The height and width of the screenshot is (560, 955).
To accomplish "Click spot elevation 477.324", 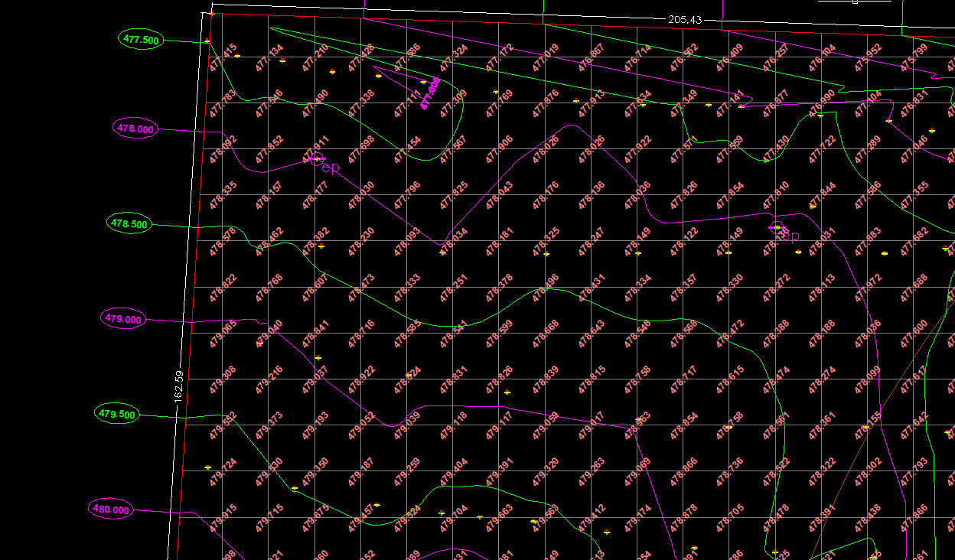I will 454,58.
